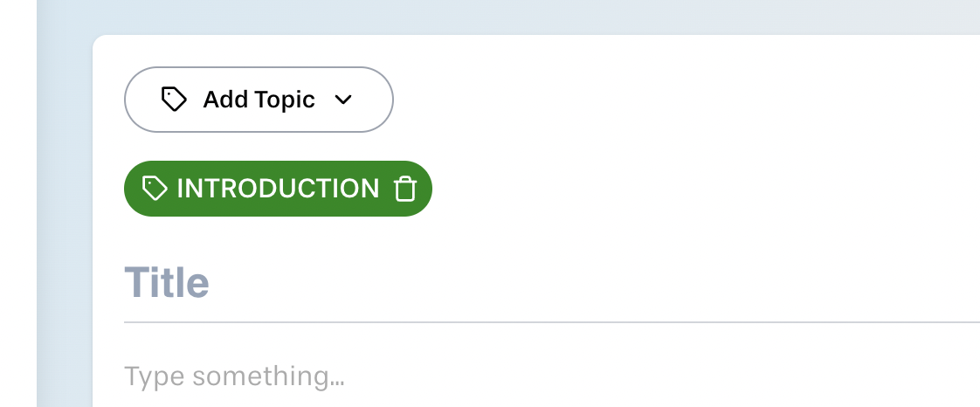Remove the INTRODUCTION topic using its bin icon

click(x=405, y=189)
